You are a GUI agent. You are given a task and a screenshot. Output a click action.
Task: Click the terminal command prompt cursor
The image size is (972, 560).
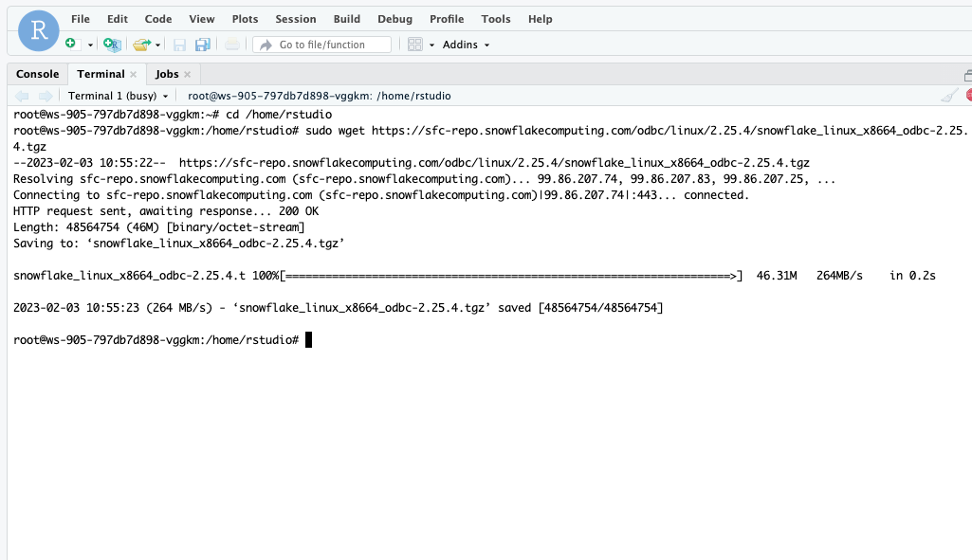click(308, 340)
